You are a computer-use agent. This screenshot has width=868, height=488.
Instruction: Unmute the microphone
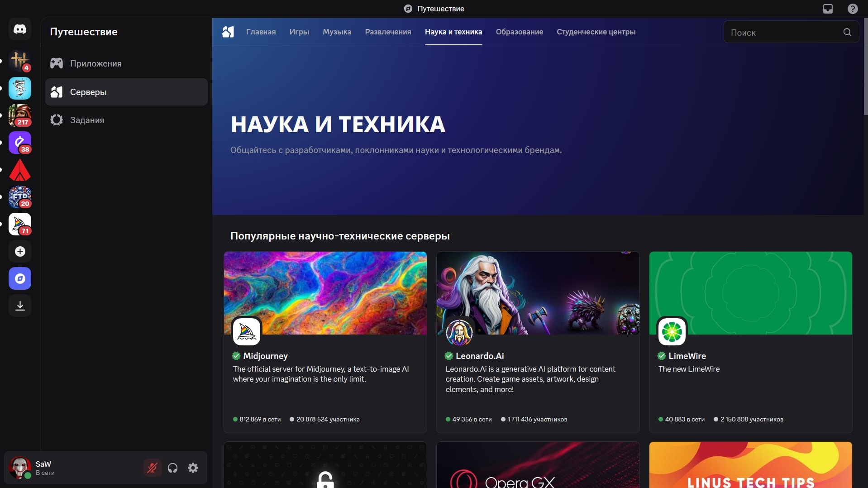click(x=152, y=468)
